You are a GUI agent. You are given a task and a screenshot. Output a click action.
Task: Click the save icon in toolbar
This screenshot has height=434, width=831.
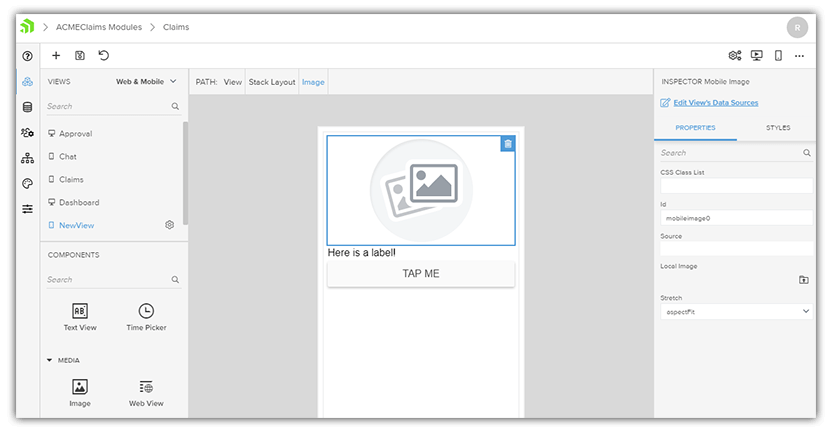click(80, 56)
